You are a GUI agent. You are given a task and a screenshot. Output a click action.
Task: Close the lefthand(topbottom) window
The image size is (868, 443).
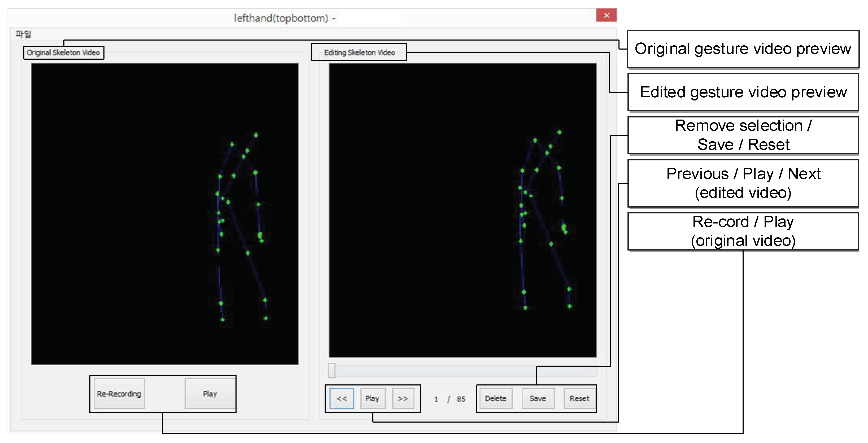(606, 15)
